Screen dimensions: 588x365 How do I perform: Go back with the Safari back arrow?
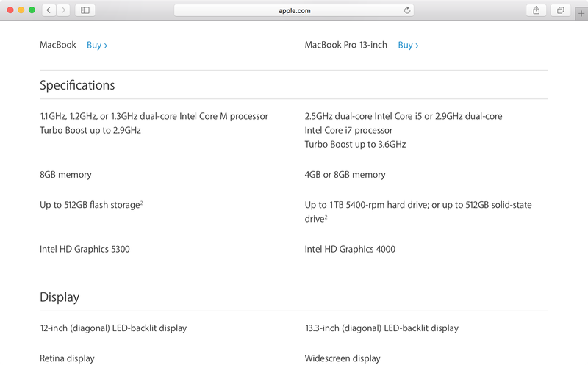click(49, 10)
